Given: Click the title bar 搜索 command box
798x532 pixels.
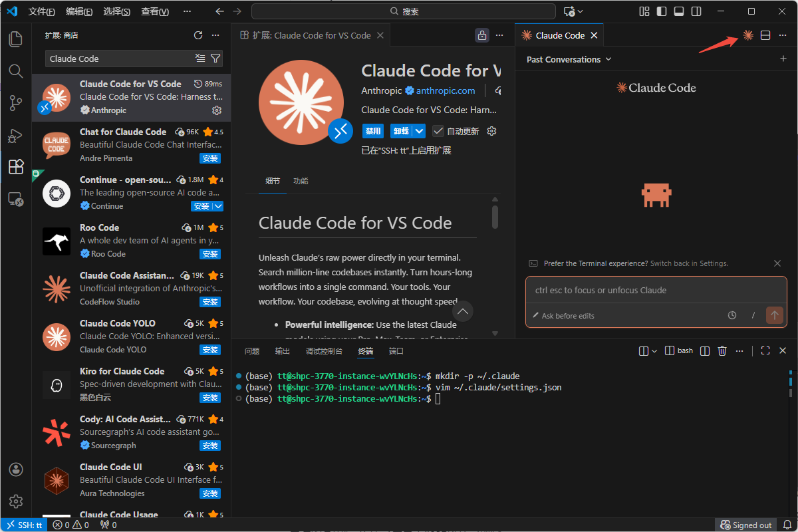Looking at the screenshot, I should (x=404, y=11).
